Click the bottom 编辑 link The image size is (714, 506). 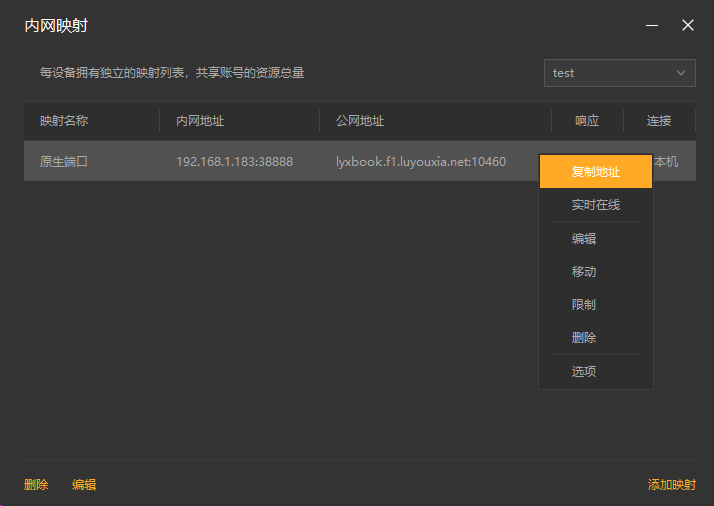click(84, 485)
